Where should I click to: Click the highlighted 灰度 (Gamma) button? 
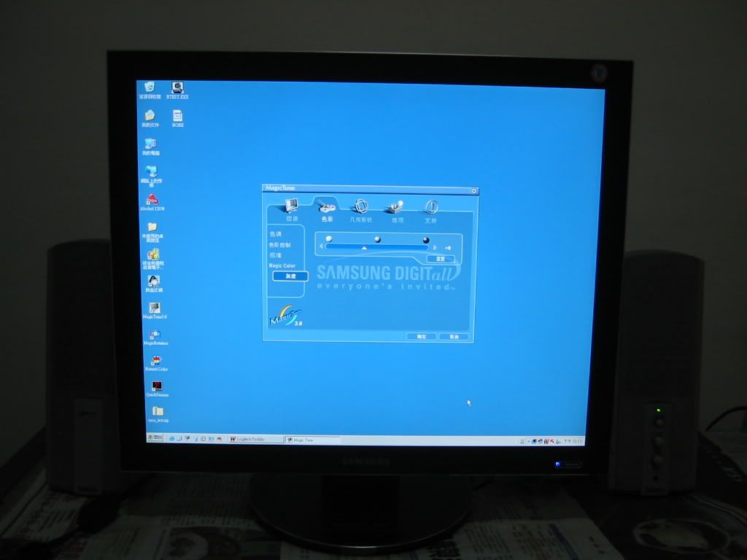(x=290, y=276)
